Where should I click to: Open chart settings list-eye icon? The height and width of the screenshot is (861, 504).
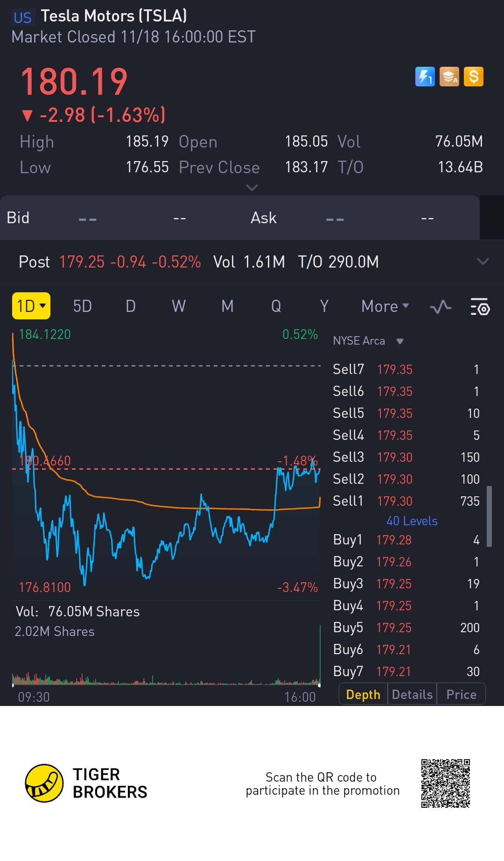click(x=480, y=307)
